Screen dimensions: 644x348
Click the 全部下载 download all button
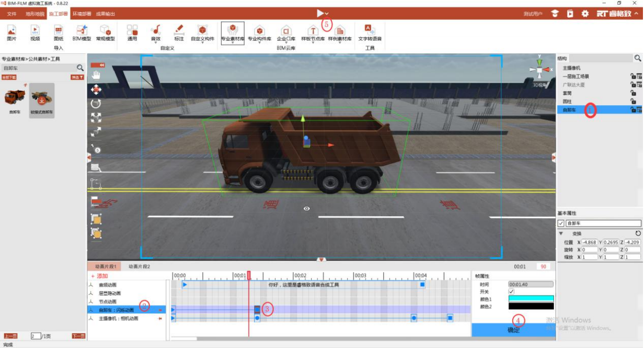9,77
